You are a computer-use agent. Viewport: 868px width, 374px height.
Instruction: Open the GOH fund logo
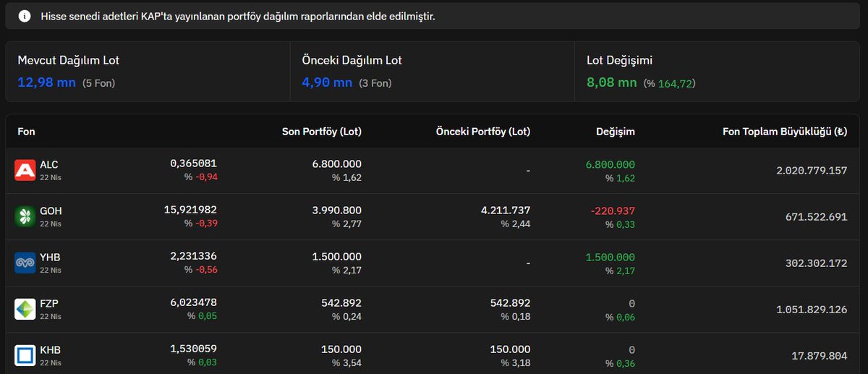[x=25, y=216]
